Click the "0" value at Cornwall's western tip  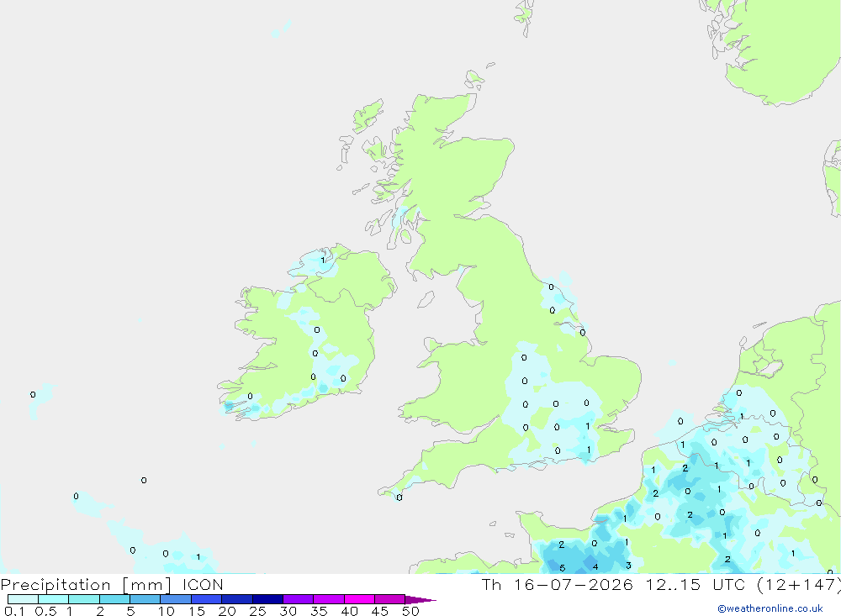point(399,498)
